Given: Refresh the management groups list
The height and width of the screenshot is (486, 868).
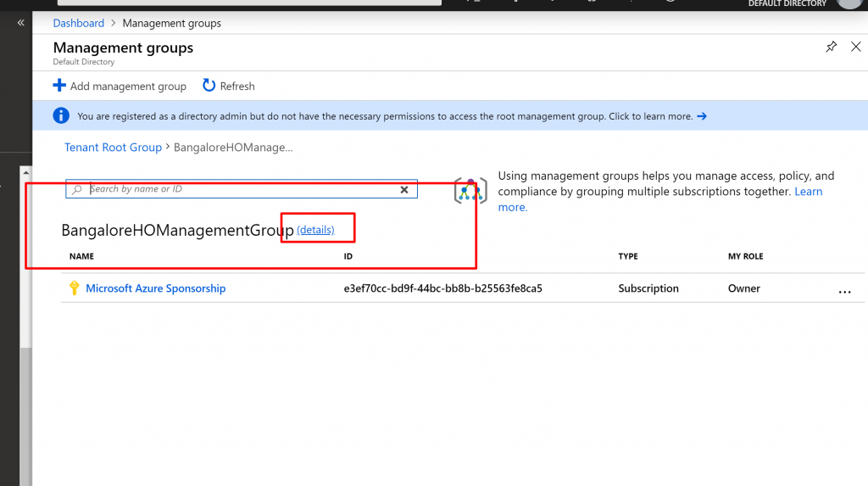Looking at the screenshot, I should coord(229,86).
